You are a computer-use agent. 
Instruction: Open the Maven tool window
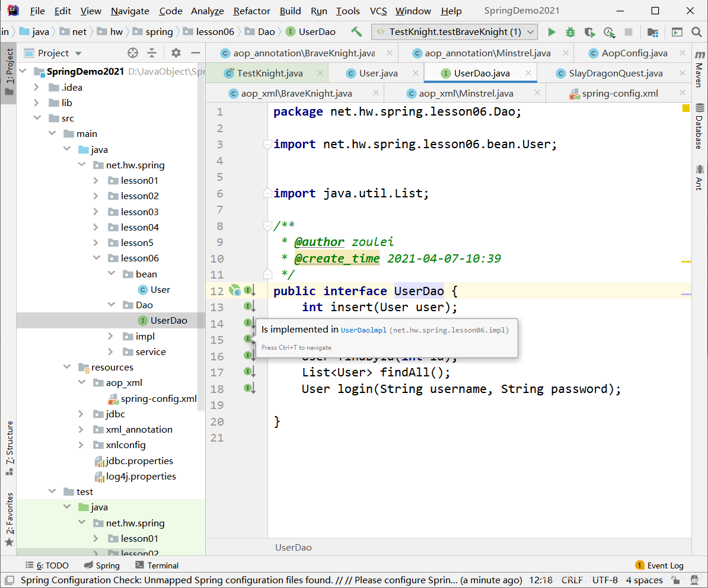click(700, 69)
